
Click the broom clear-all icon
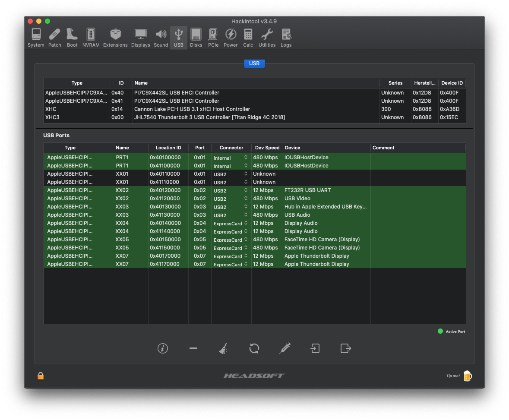pyautogui.click(x=223, y=348)
